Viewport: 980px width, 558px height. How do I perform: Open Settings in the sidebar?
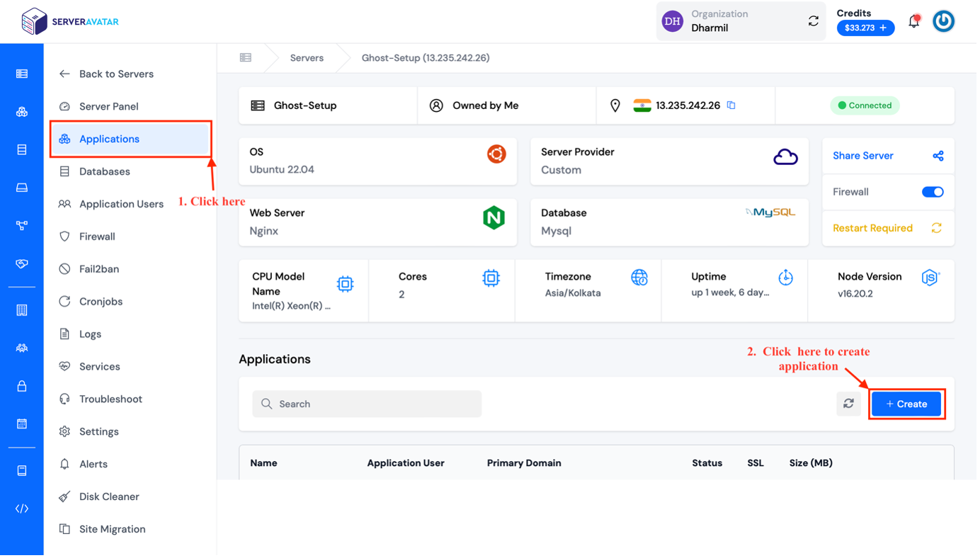tap(89, 432)
